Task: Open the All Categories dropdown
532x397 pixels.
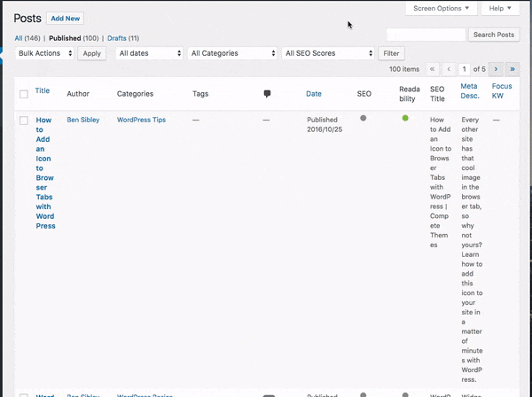Action: coord(232,53)
